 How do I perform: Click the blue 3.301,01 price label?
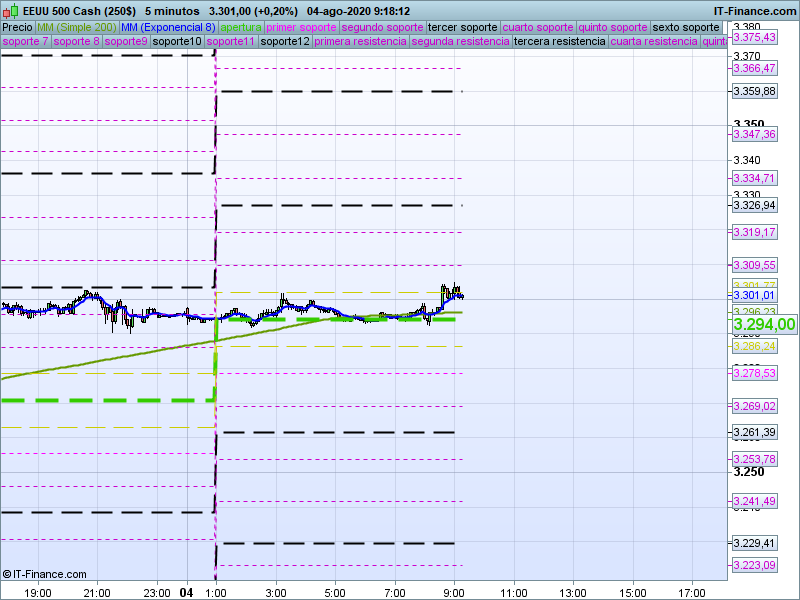pos(754,296)
